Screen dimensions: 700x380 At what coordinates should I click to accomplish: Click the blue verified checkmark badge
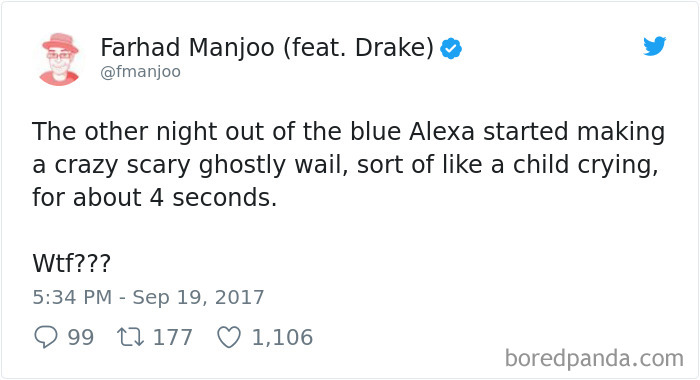[x=451, y=49]
